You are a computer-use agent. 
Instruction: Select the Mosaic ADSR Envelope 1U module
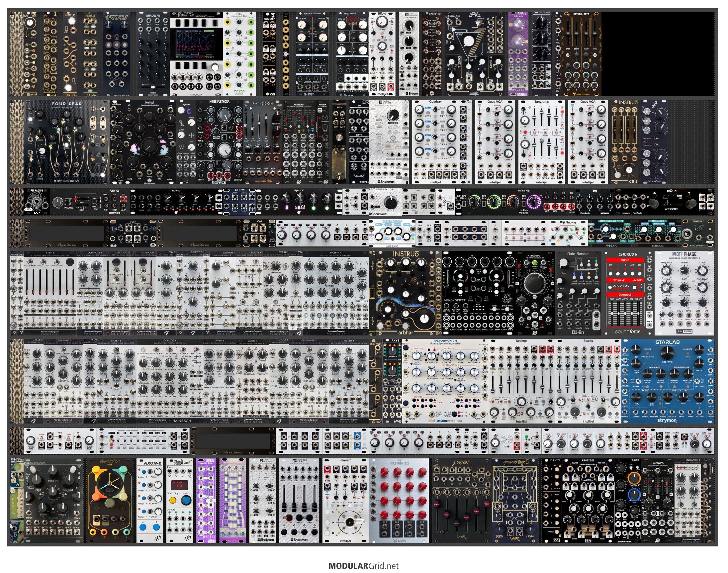[392, 233]
